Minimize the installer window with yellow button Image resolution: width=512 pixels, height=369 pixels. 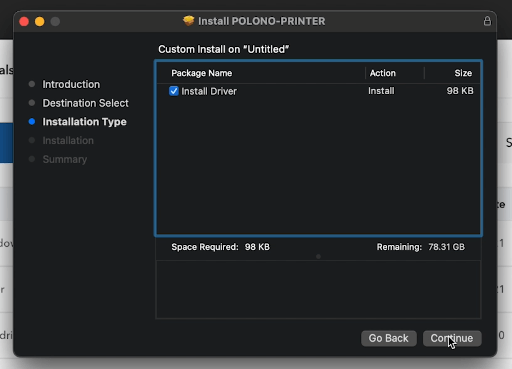coord(40,22)
